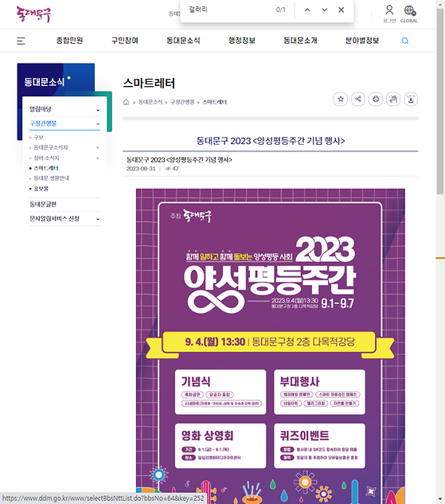Expand the 실버 소식지 submenu chevron

(x=98, y=158)
